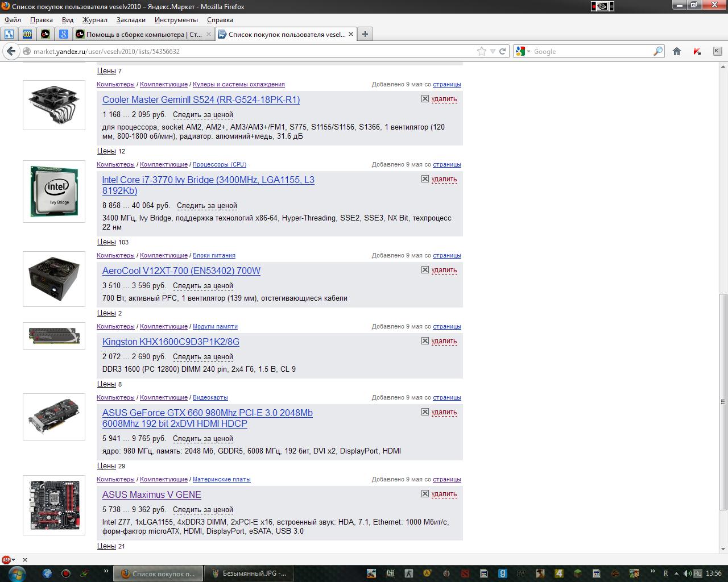Click the delete X box beside ASUS Maximus
728x582 pixels.
(425, 493)
